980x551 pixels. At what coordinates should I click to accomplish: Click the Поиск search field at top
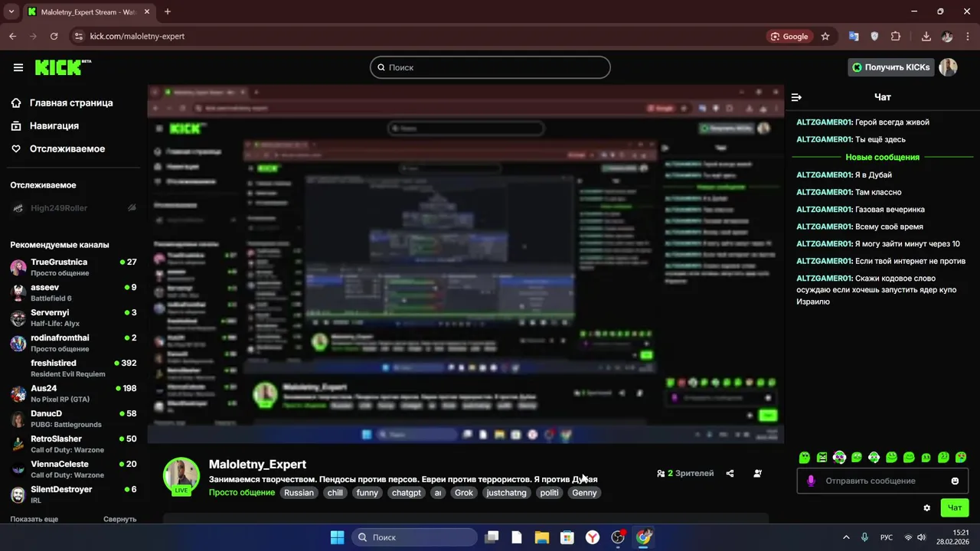click(490, 67)
